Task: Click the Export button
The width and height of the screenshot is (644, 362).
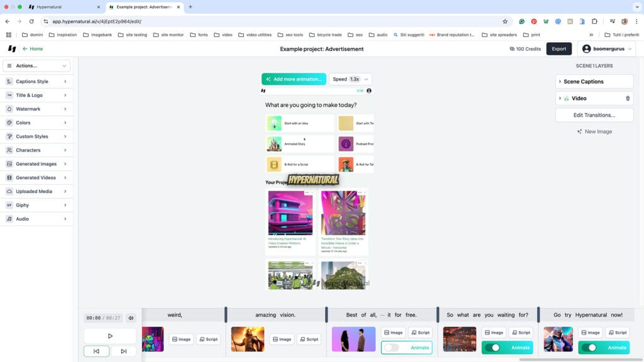Action: (x=558, y=48)
